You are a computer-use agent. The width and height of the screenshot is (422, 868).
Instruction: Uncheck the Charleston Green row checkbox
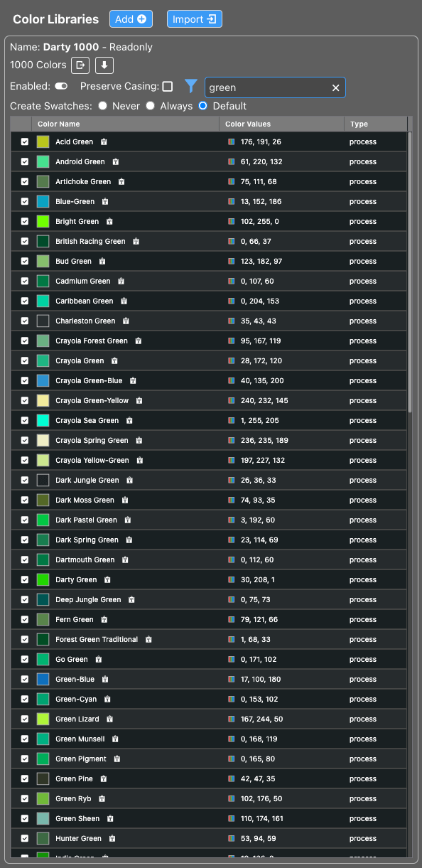tap(24, 321)
